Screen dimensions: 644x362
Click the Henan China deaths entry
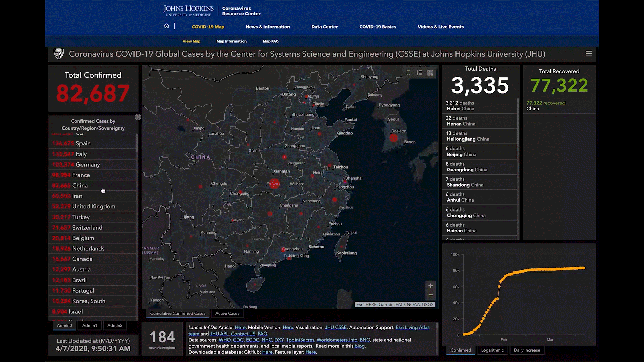click(479, 121)
